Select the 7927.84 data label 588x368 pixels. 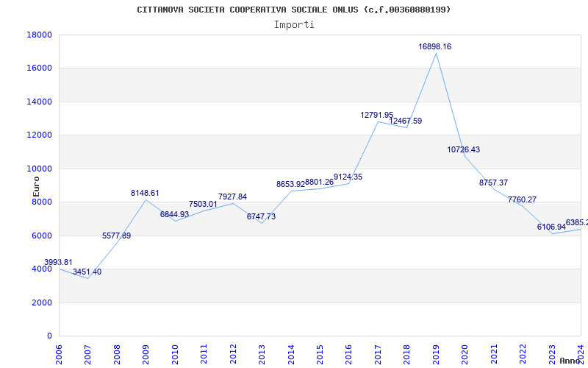[232, 197]
